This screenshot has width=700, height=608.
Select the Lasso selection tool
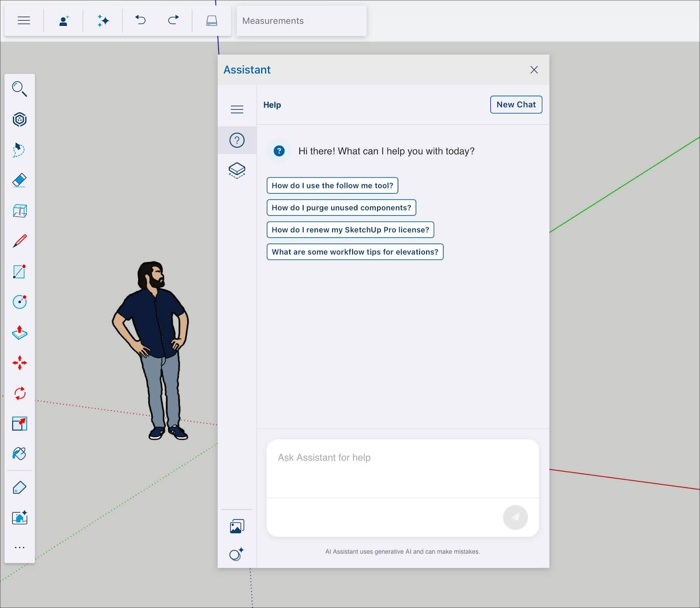(20, 150)
